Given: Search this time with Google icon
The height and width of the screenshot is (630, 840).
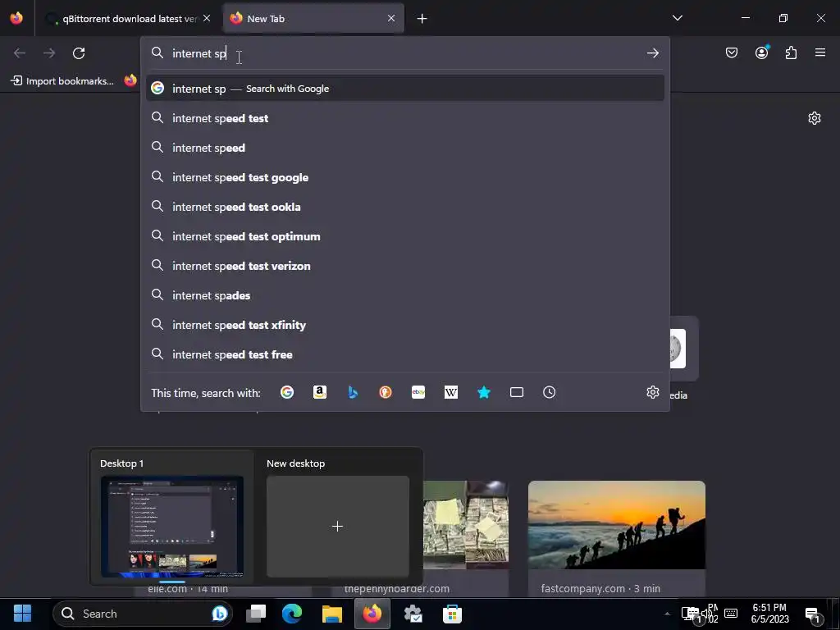Looking at the screenshot, I should (x=287, y=393).
